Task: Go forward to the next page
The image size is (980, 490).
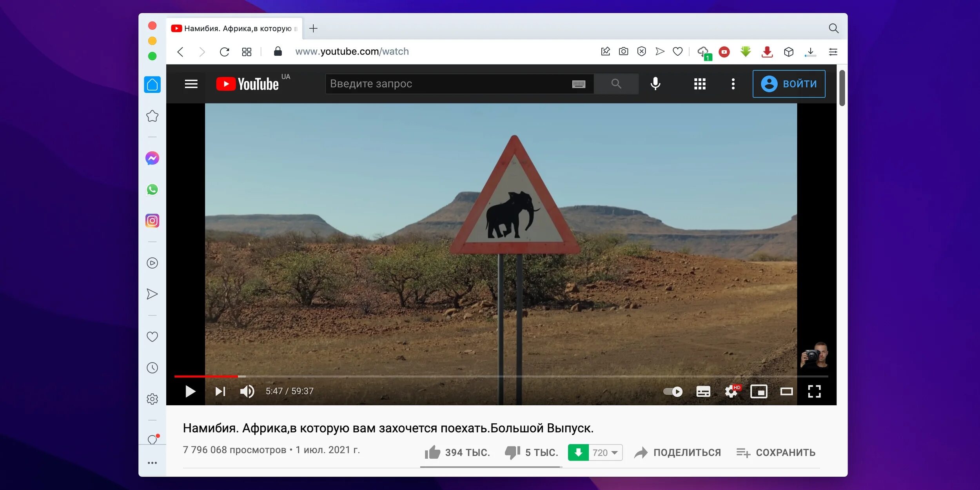Action: [x=202, y=52]
